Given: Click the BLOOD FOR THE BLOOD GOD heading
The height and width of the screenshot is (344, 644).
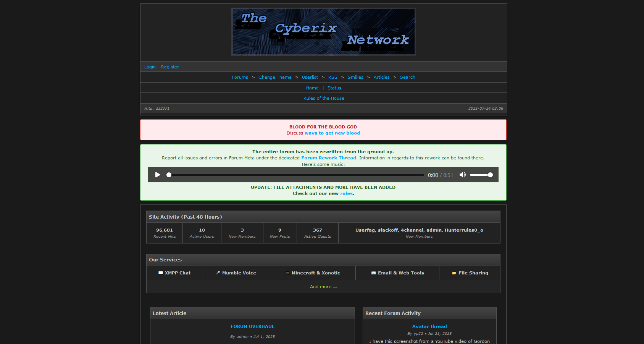Looking at the screenshot, I should pyautogui.click(x=323, y=127).
